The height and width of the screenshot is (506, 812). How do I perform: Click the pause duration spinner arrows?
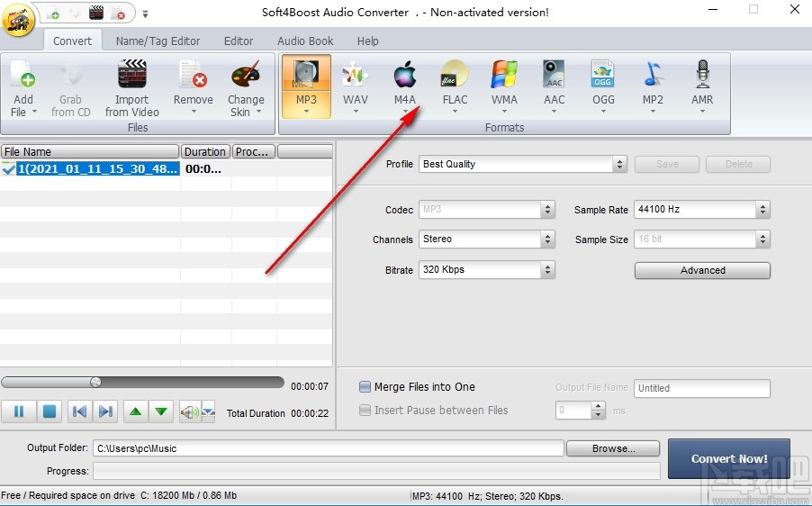tap(599, 411)
